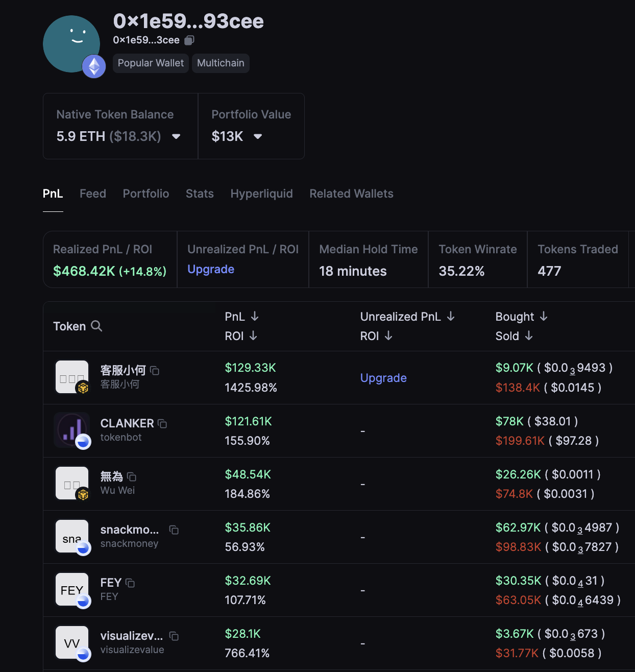
Task: Open the Related Wallets tab
Action: click(x=351, y=194)
